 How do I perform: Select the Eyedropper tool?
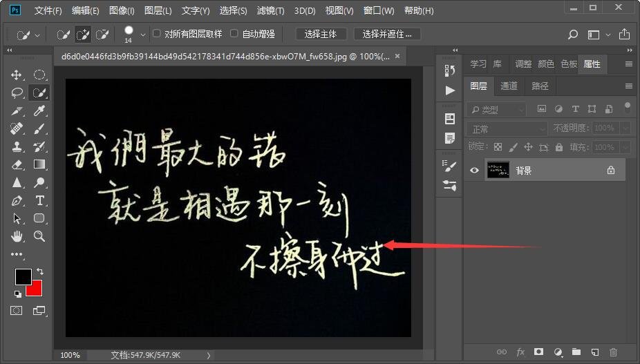point(39,111)
